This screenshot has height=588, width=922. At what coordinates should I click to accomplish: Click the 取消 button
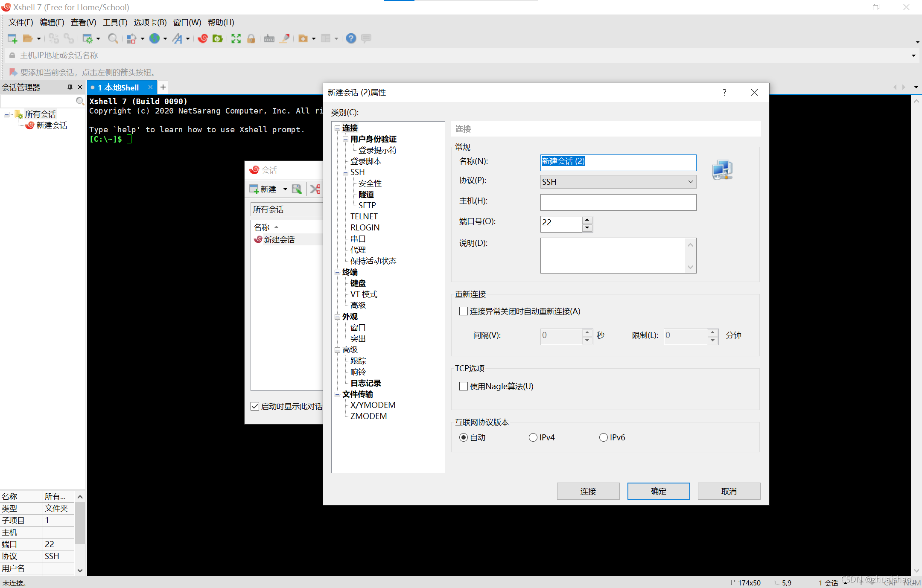729,491
